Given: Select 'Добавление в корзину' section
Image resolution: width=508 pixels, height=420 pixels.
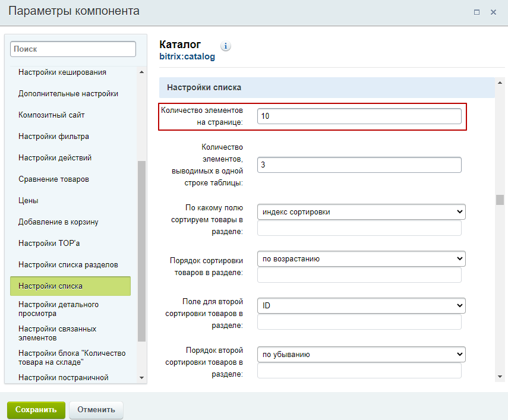Looking at the screenshot, I should [x=58, y=222].
